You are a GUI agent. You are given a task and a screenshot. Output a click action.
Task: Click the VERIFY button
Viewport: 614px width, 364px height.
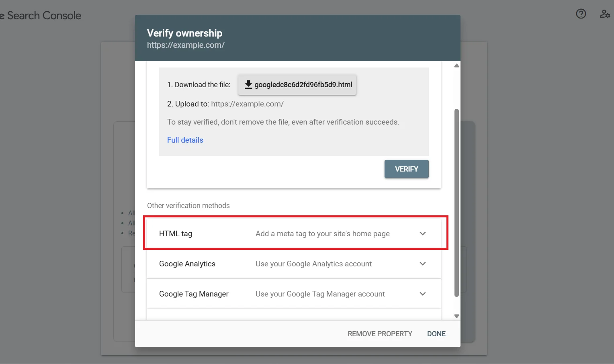pyautogui.click(x=406, y=169)
